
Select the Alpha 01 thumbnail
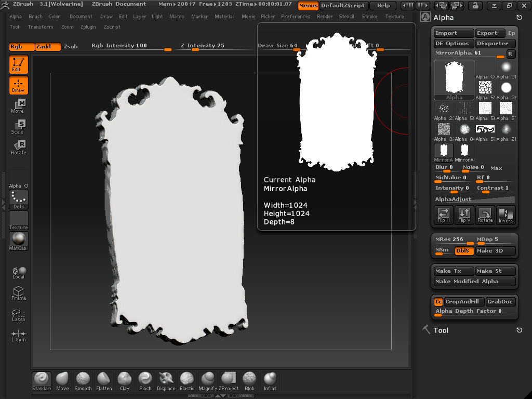pyautogui.click(x=506, y=70)
